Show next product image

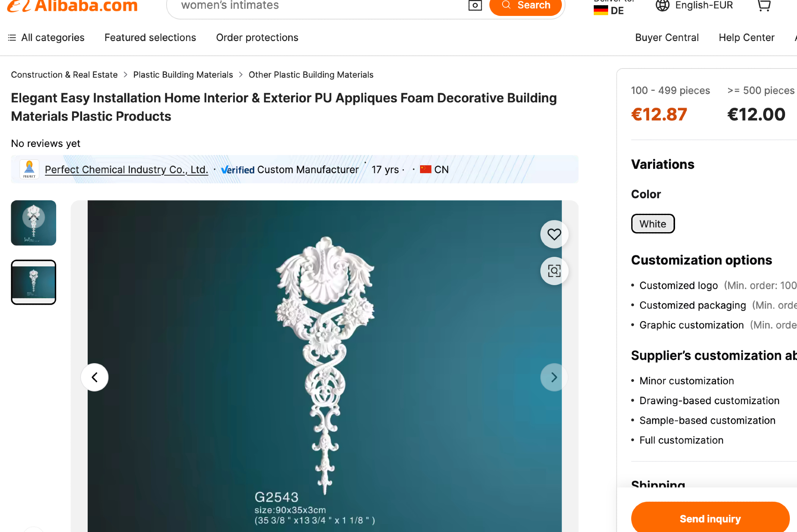pos(554,377)
